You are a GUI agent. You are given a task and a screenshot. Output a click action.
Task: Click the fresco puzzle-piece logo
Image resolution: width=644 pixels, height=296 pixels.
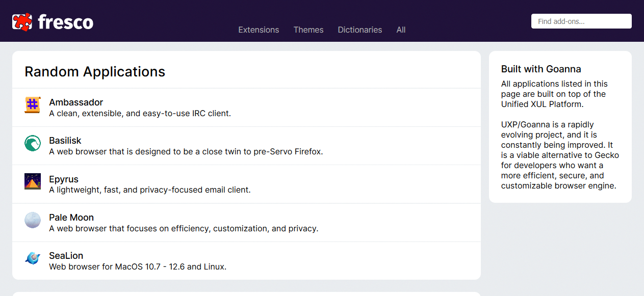coord(21,21)
